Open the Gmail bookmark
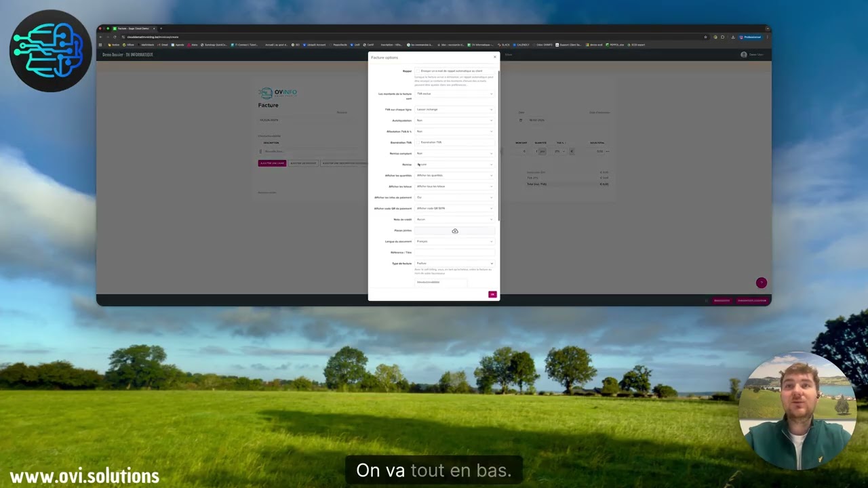Screen dimensions: 868x488 [163, 45]
